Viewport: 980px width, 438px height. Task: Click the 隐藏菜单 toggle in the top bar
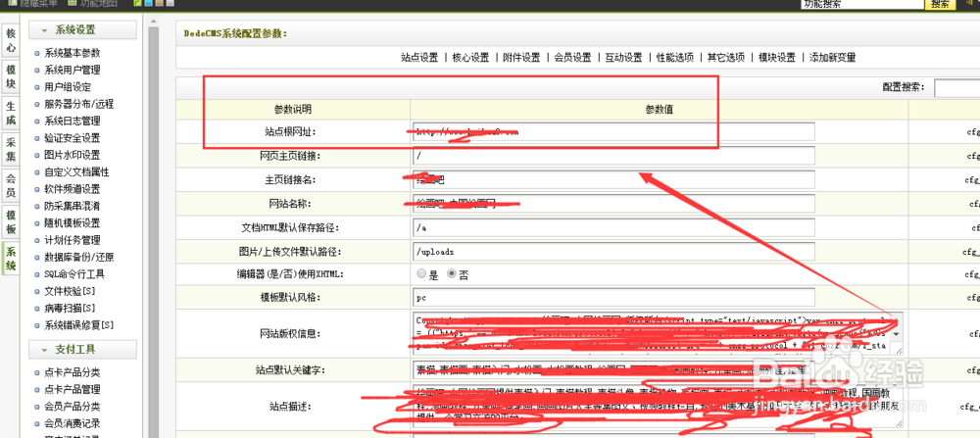click(35, 3)
